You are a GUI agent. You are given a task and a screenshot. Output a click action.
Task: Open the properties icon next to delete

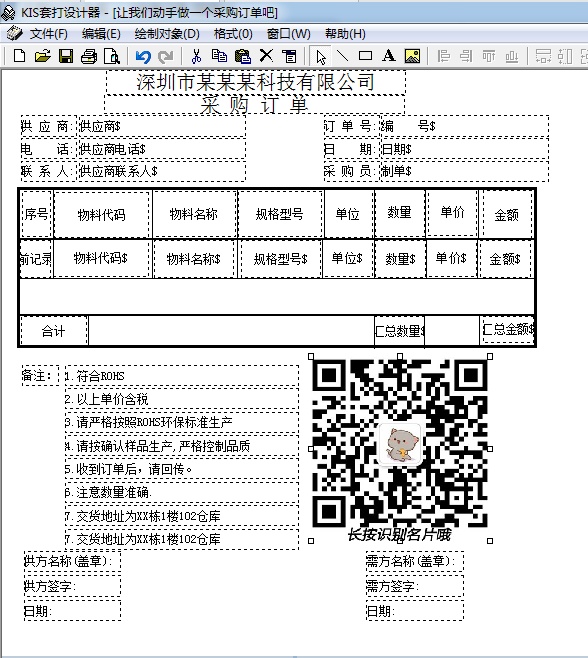(x=289, y=55)
